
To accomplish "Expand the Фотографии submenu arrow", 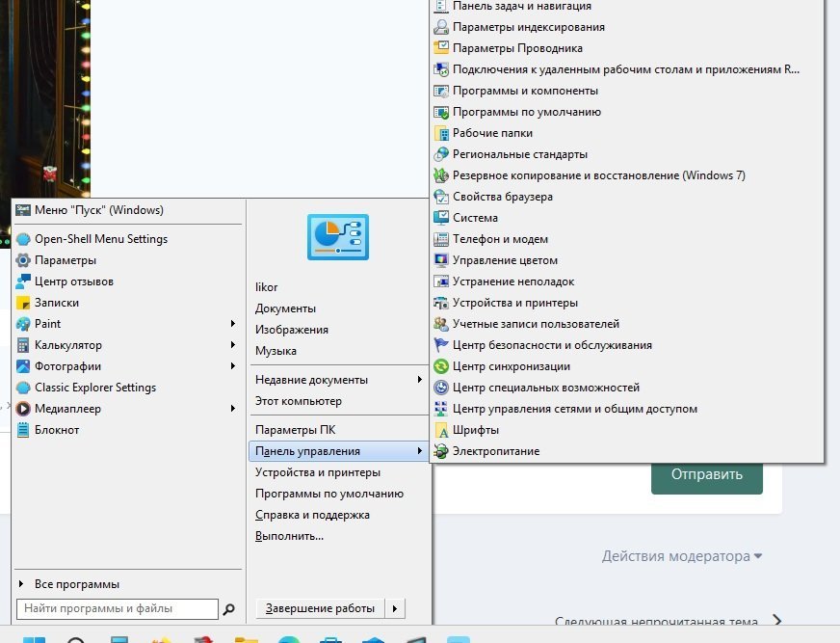I will pos(233,365).
